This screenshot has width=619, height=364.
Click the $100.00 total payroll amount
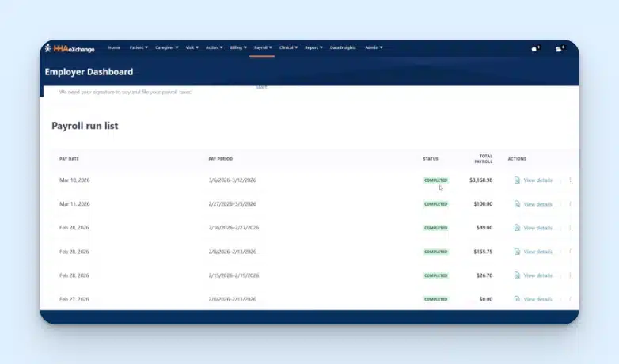[x=483, y=204]
